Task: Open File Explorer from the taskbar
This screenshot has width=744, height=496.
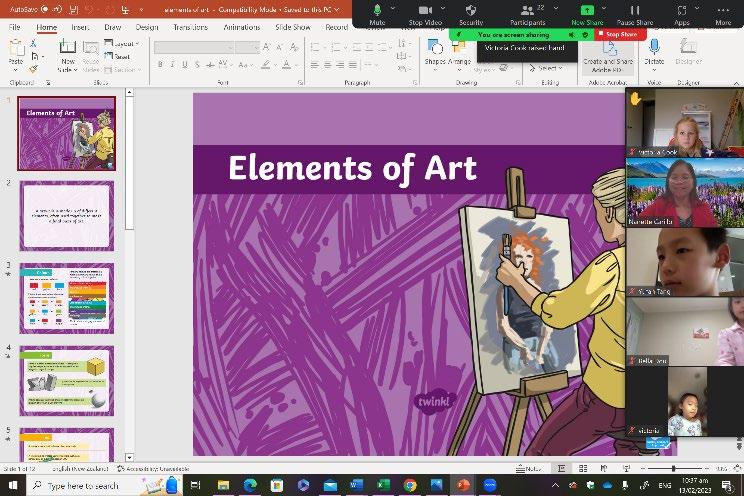Action: (x=223, y=485)
